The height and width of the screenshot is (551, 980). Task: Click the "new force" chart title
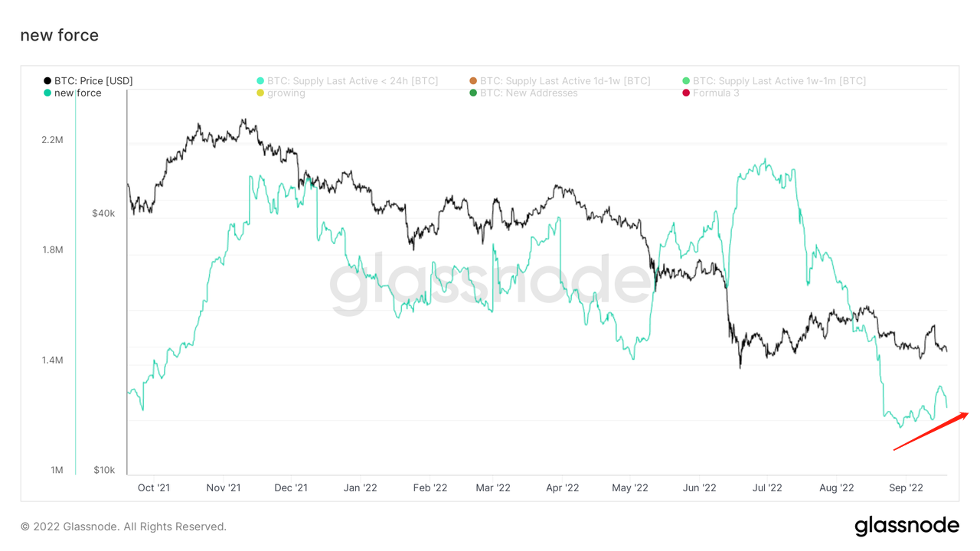pyautogui.click(x=59, y=35)
